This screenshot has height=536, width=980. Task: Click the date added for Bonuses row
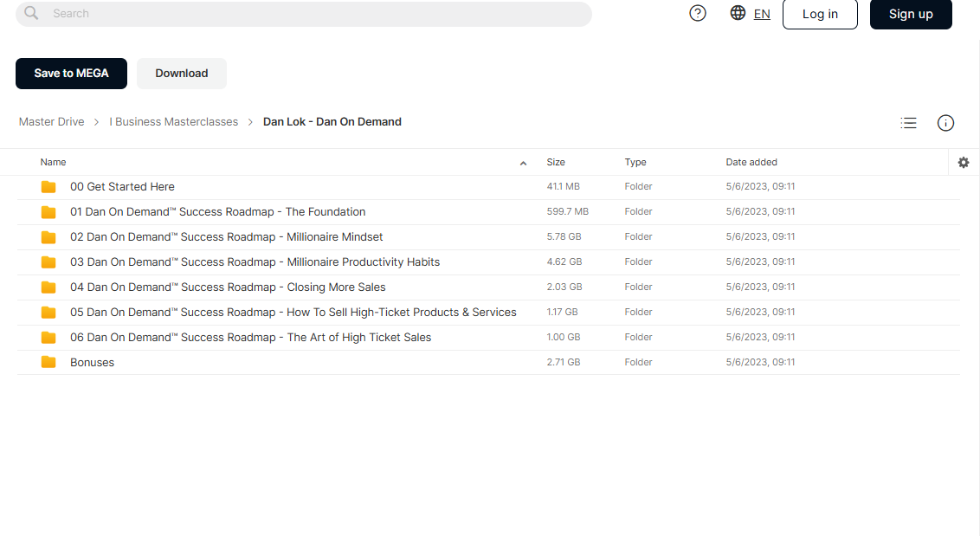click(x=760, y=361)
